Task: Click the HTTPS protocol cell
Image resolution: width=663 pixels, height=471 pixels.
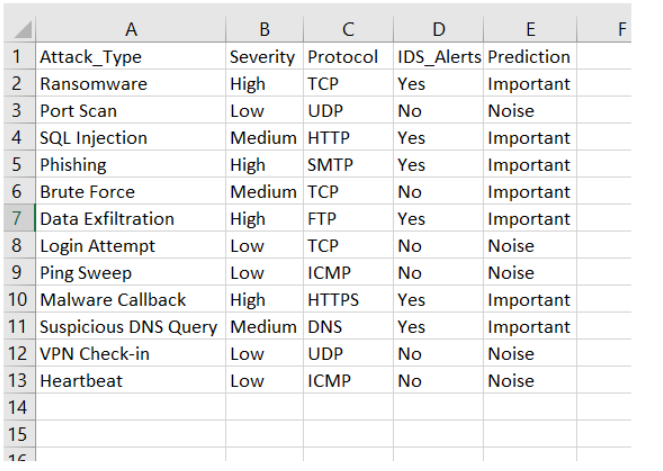Action: click(x=348, y=299)
